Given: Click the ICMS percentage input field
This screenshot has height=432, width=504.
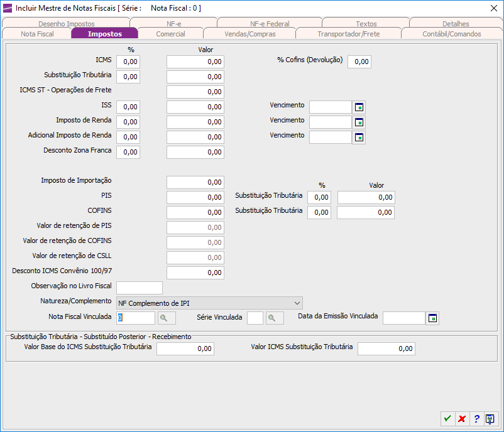Looking at the screenshot, I should pos(128,62).
